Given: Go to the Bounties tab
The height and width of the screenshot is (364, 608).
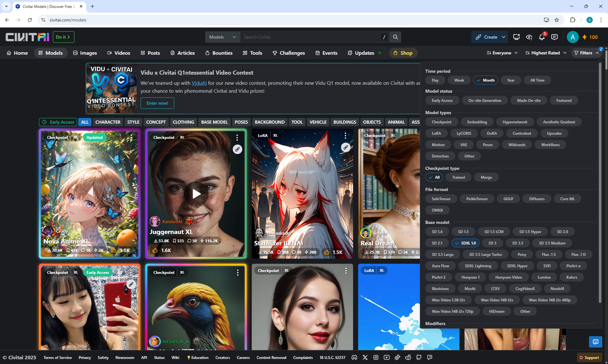Looking at the screenshot, I should coord(219,53).
